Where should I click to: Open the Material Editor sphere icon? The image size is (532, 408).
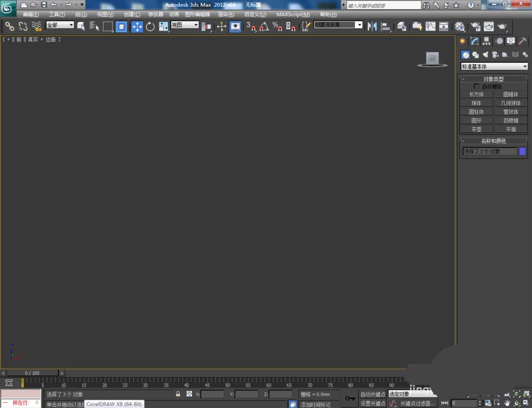click(x=460, y=26)
